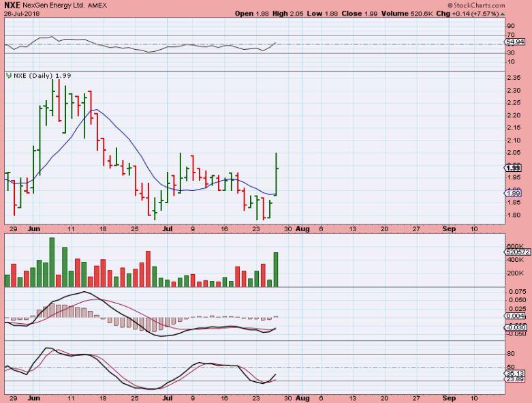Click the RSI value label 54.94

coord(516,42)
